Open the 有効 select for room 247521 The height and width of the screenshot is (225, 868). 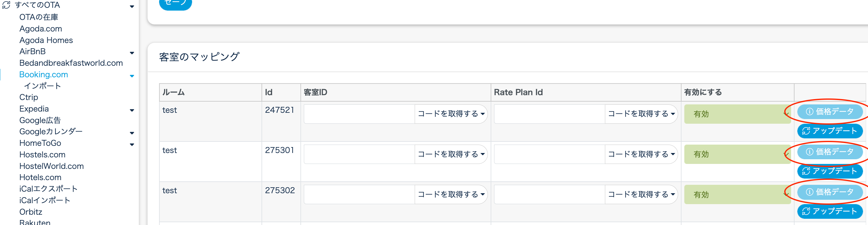(737, 114)
